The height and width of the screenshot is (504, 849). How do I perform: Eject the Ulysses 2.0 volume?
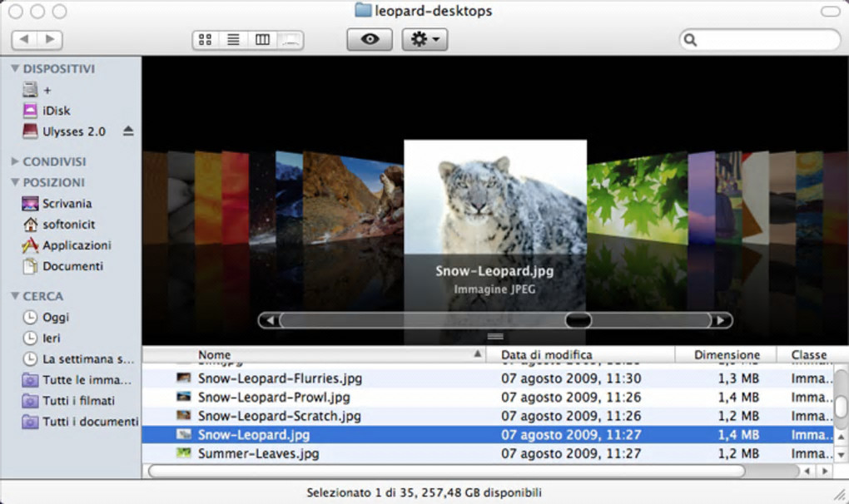(x=128, y=131)
